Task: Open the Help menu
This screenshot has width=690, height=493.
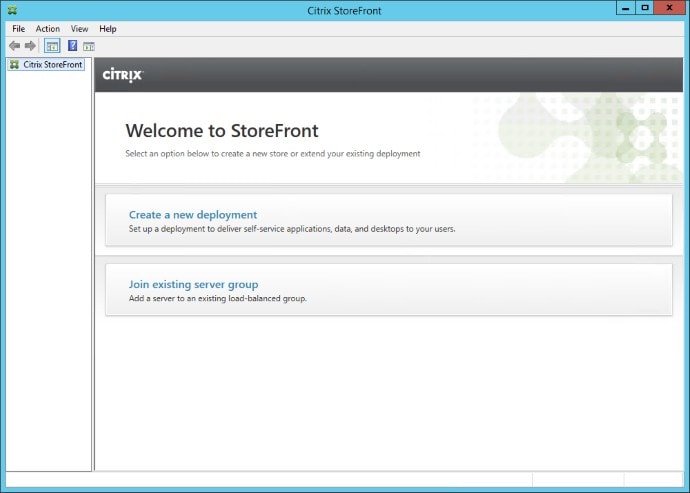Action: tap(108, 29)
